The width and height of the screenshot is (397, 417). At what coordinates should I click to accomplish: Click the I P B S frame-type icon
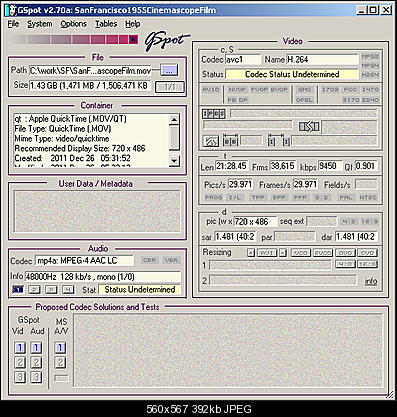pyautogui.click(x=214, y=114)
